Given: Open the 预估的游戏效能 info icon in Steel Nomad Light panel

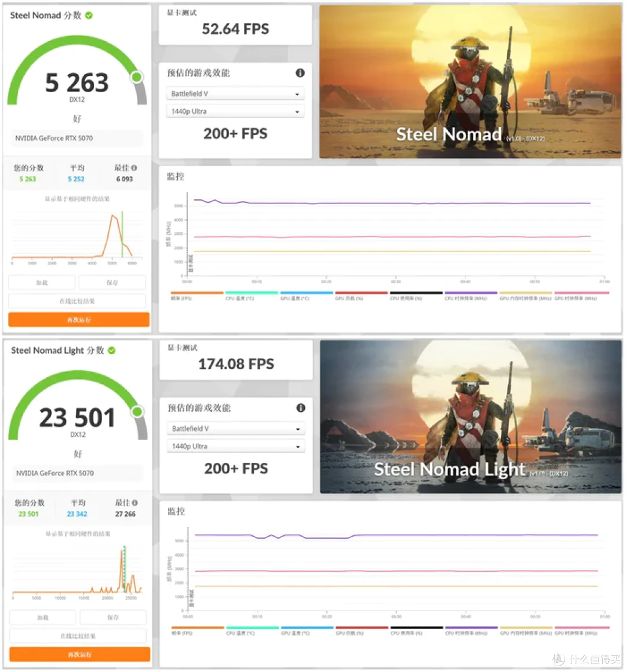Looking at the screenshot, I should [301, 408].
